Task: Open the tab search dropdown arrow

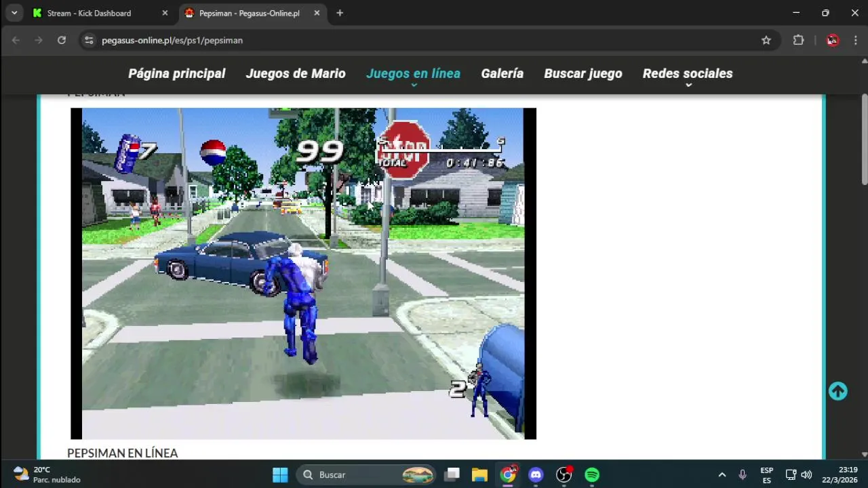Action: (14, 13)
